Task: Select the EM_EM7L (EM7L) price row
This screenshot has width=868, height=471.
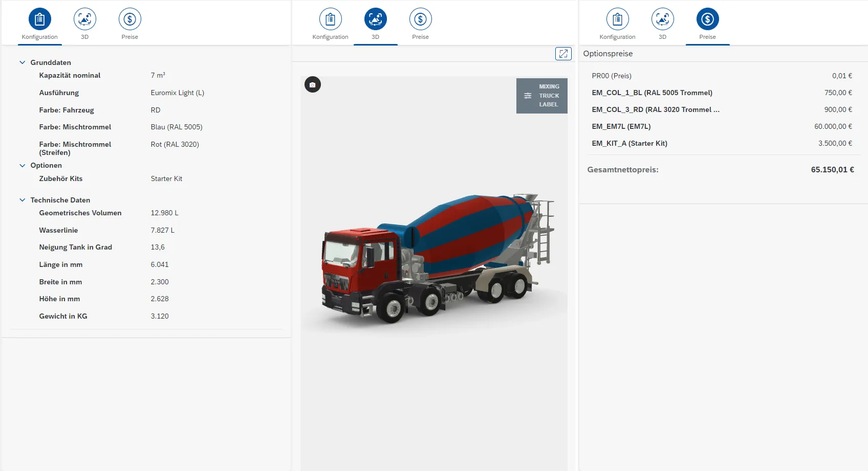Action: [621, 127]
